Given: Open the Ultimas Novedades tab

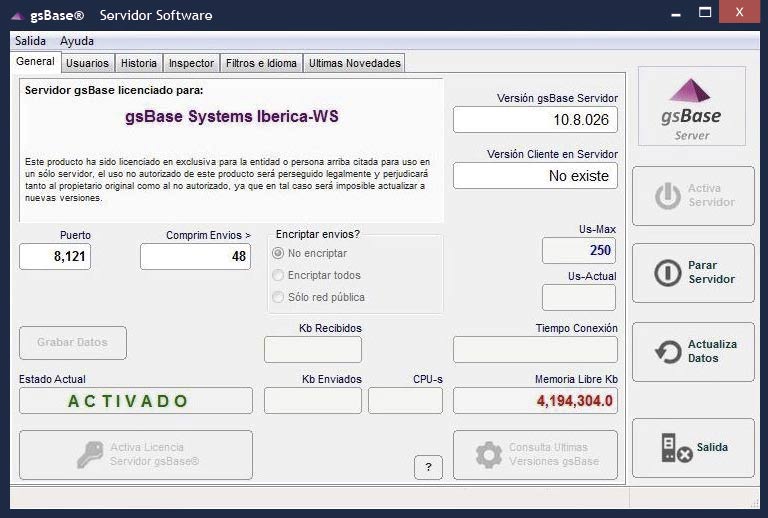Looking at the screenshot, I should (x=355, y=63).
